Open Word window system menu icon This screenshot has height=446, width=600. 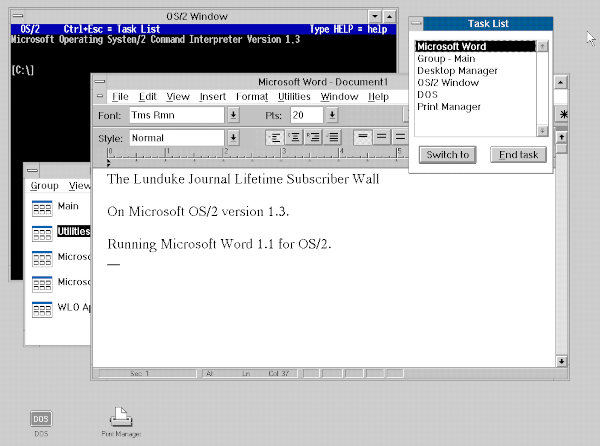pos(100,81)
